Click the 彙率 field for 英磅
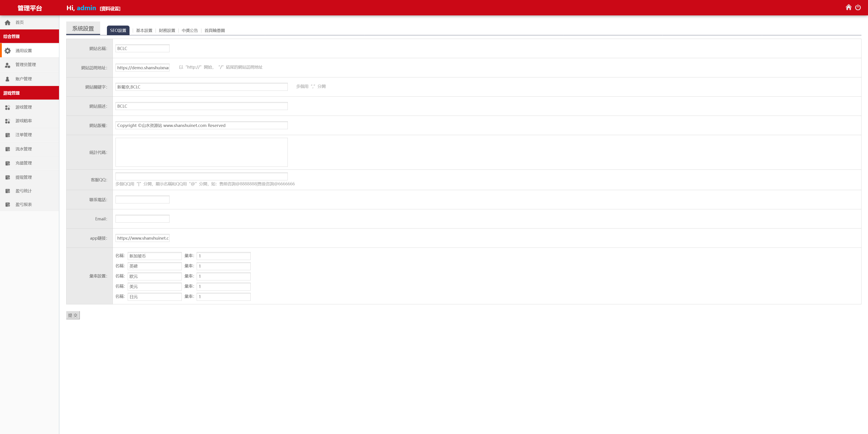Screen dimensions: 868x434 [x=223, y=266]
